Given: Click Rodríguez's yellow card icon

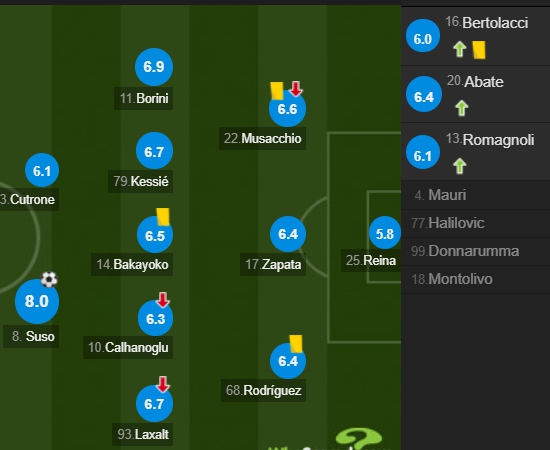Looking at the screenshot, I should coord(296,343).
